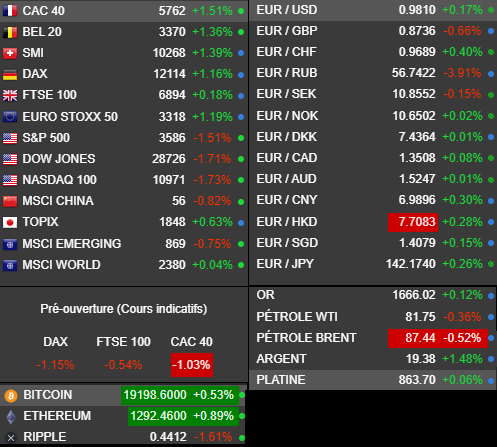
Task: Click blue status dot on DAX row
Action: point(241,75)
